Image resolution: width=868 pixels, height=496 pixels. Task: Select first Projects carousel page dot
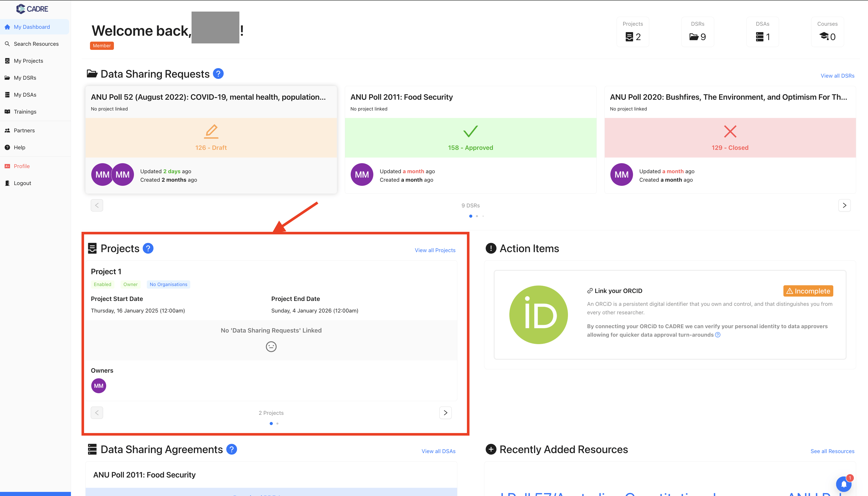click(271, 424)
